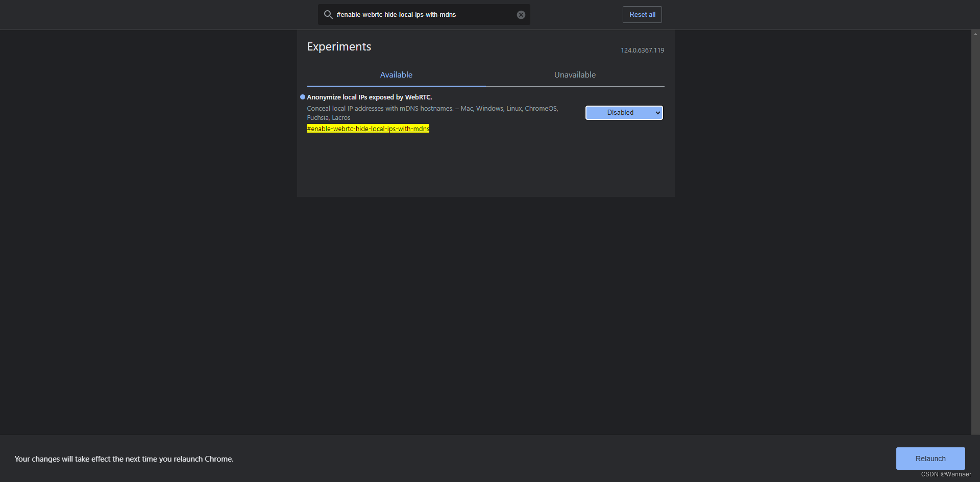Select the 'Anonymize local IPs exposed by WebRTC.' title
The width and height of the screenshot is (980, 482).
(x=370, y=97)
